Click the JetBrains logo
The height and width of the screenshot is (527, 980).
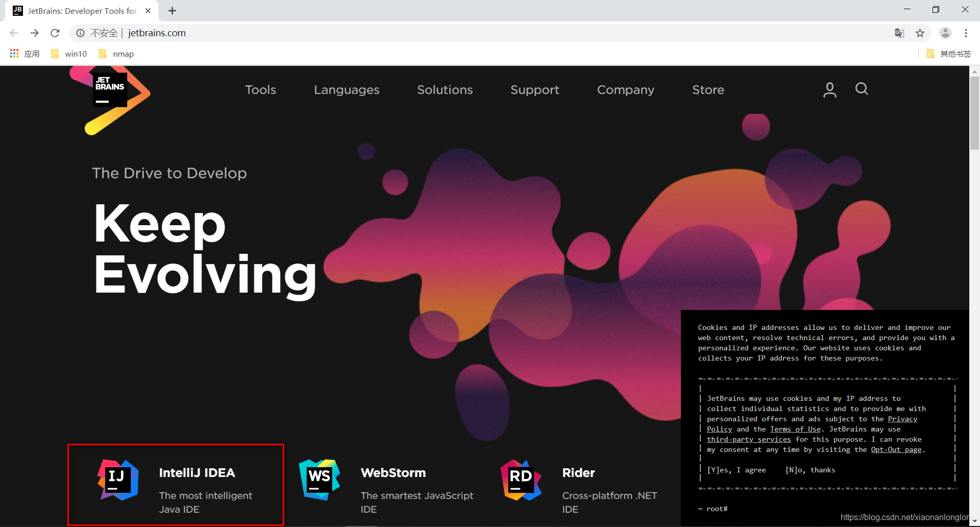click(110, 100)
